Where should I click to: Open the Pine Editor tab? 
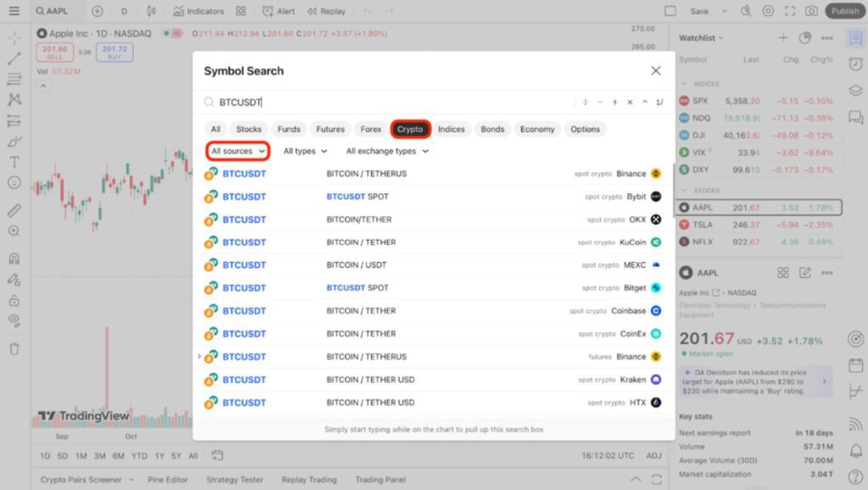[168, 480]
